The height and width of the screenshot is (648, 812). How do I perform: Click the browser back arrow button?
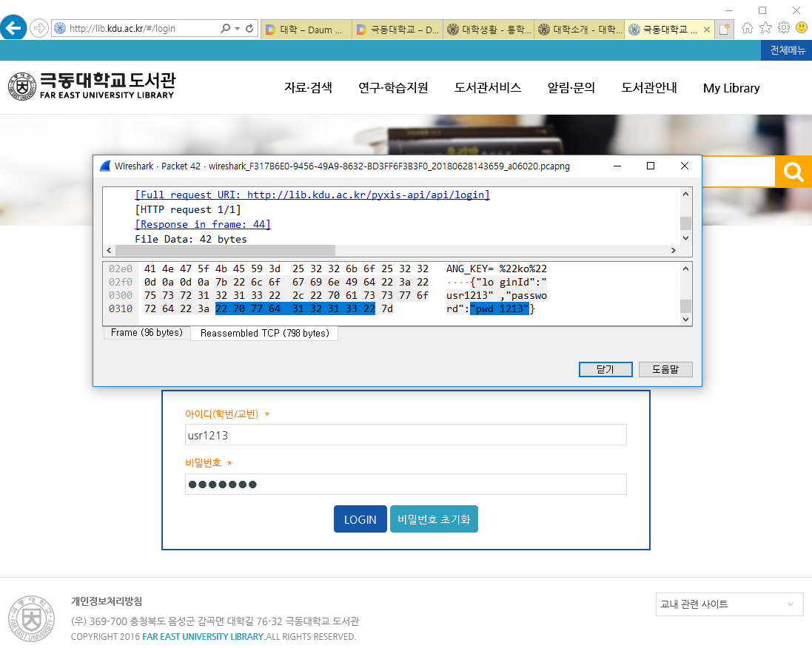coord(13,27)
